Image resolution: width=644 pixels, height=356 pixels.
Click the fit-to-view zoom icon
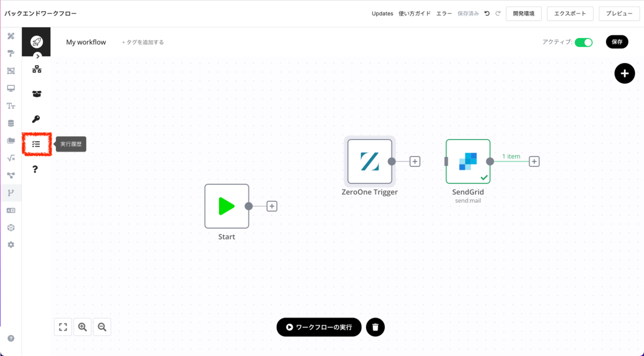point(63,326)
